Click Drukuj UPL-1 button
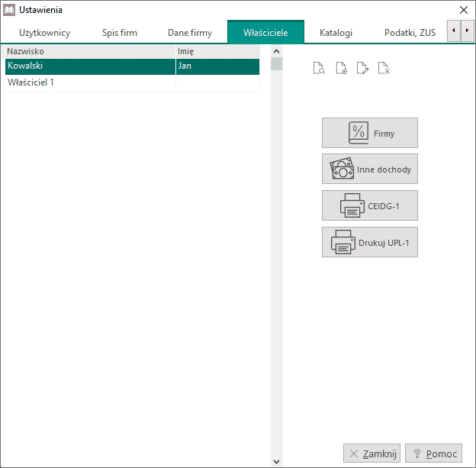 coord(370,242)
